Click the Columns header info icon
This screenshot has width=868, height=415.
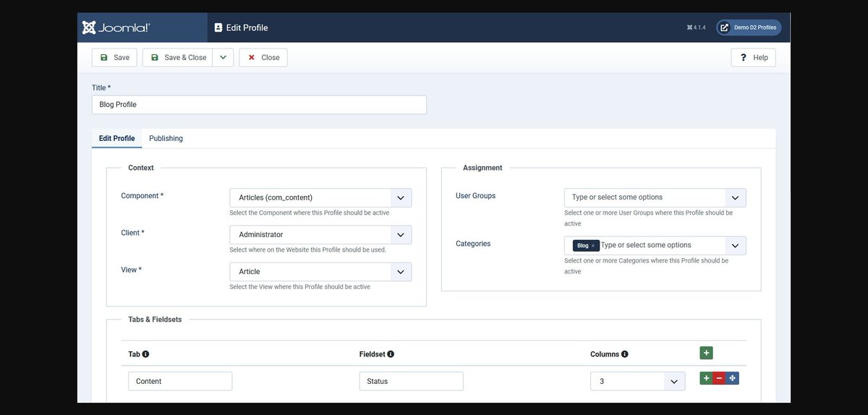624,354
